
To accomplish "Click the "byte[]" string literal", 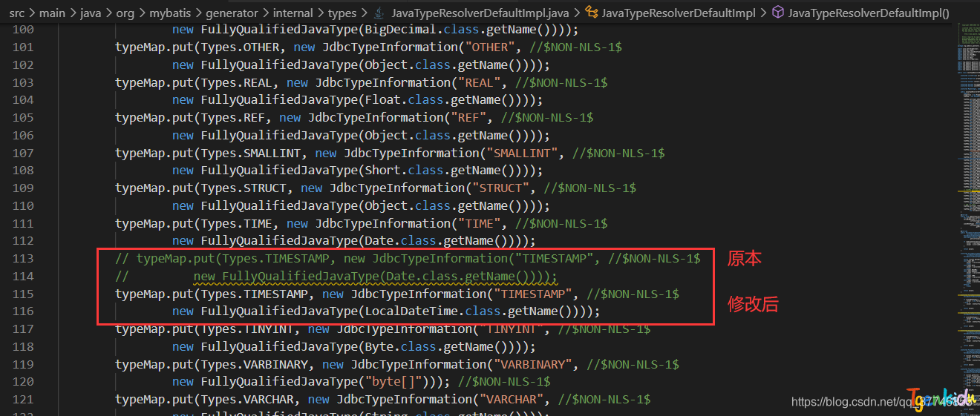I will [393, 382].
